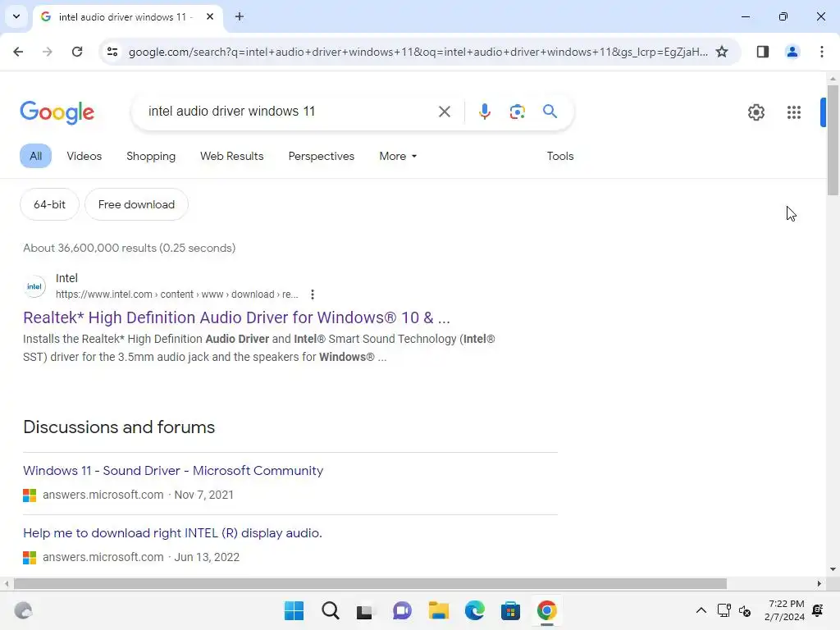840x630 pixels.
Task: Click Chrome icon on taskbar
Action: pos(547,610)
